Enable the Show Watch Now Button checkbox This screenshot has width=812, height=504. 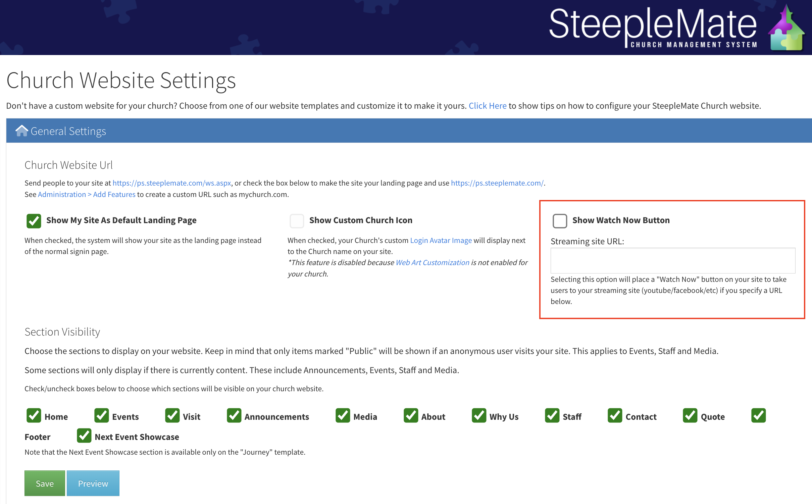click(x=560, y=221)
